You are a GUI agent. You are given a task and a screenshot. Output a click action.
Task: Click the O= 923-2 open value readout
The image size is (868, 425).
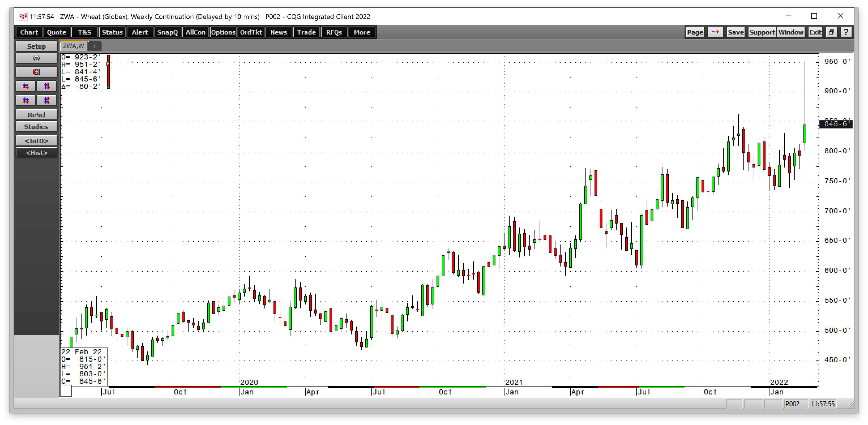click(81, 57)
